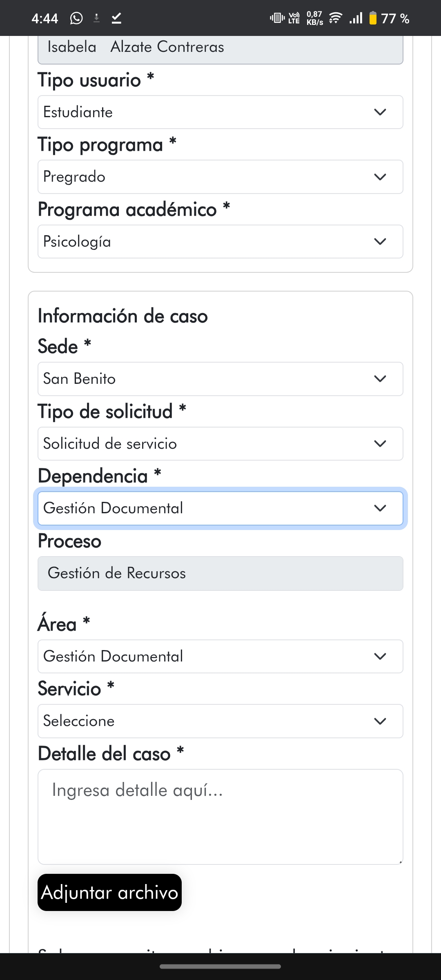Viewport: 441px width, 980px height.
Task: Tap the download notification icon
Action: [x=96, y=18]
